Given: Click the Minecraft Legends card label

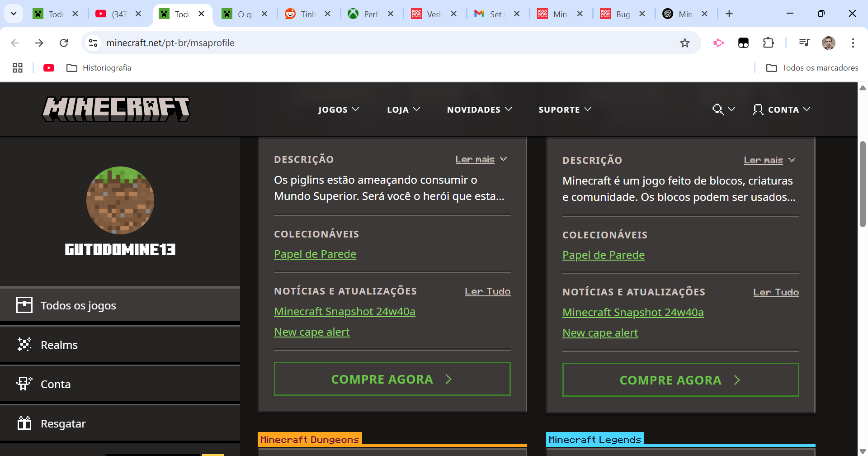Looking at the screenshot, I should [x=595, y=439].
